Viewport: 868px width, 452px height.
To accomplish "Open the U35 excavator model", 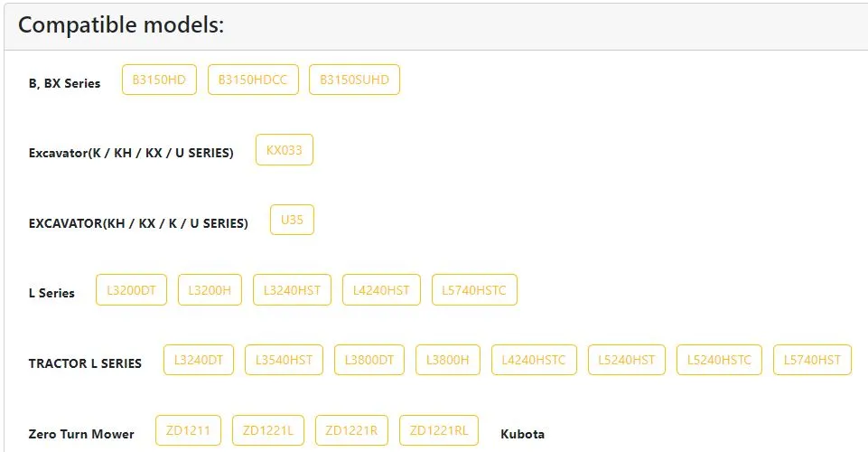I will coord(292,220).
